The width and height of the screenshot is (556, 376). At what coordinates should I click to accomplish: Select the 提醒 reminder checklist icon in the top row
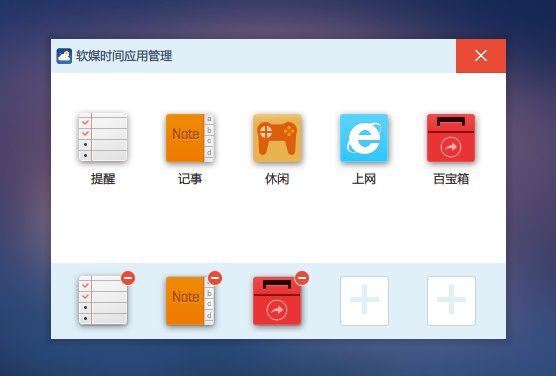tap(103, 137)
